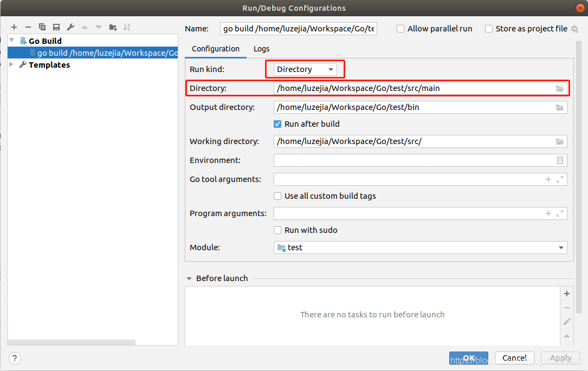Remove the Before launch task
The height and width of the screenshot is (371, 588).
click(567, 308)
